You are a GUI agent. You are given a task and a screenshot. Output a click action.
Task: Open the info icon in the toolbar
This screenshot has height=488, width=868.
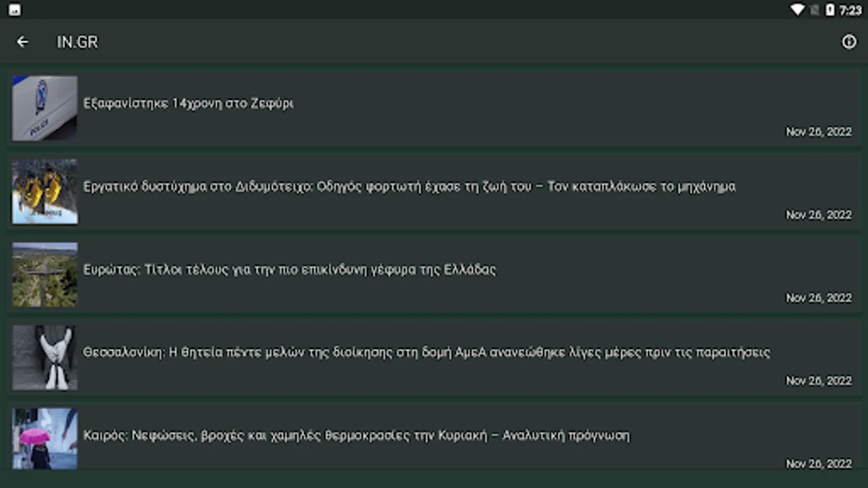click(x=849, y=42)
